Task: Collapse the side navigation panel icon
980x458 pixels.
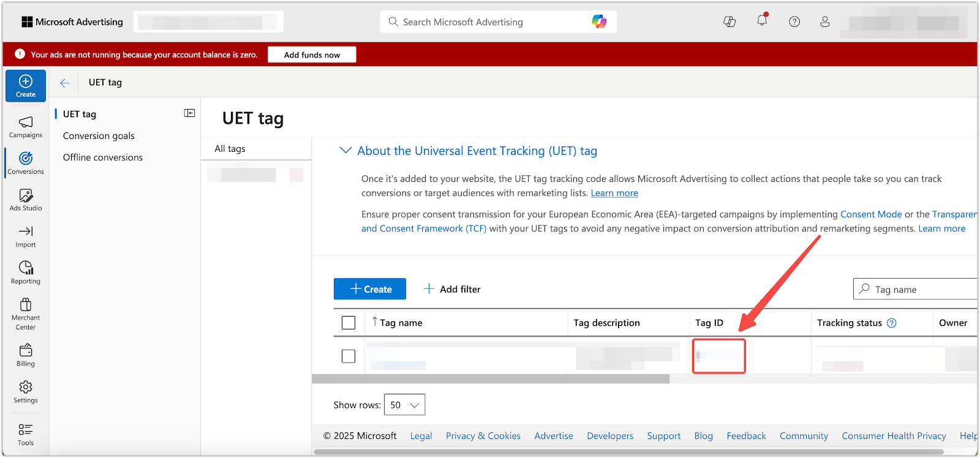Action: [x=190, y=113]
